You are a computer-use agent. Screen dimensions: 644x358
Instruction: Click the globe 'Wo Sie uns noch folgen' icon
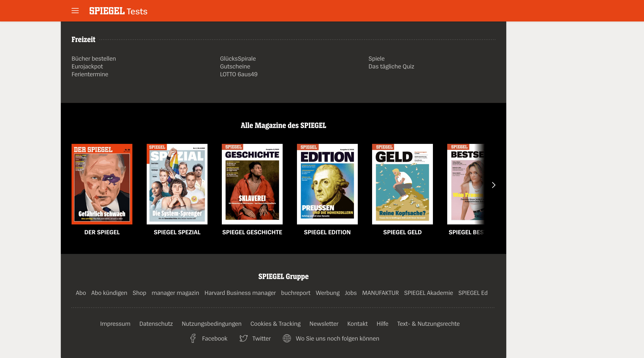[287, 338]
